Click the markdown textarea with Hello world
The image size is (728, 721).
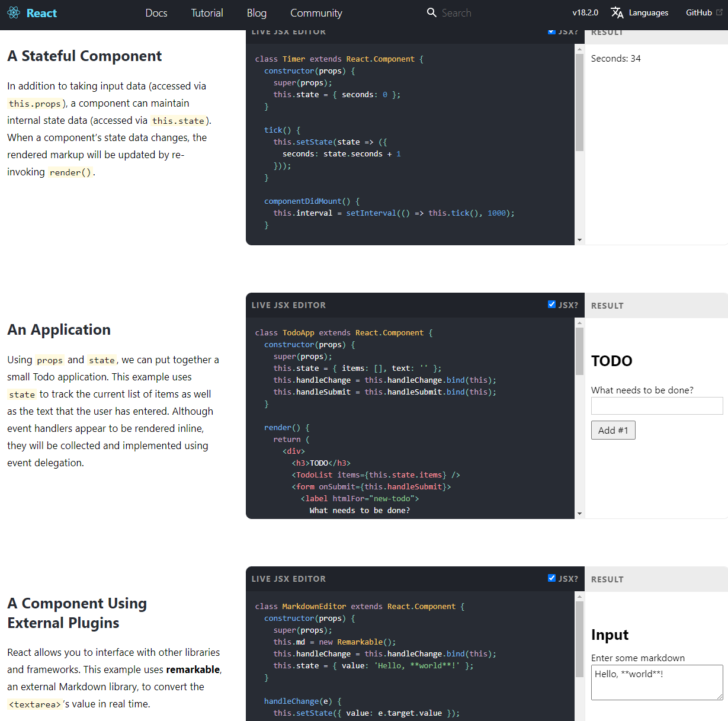pos(656,682)
